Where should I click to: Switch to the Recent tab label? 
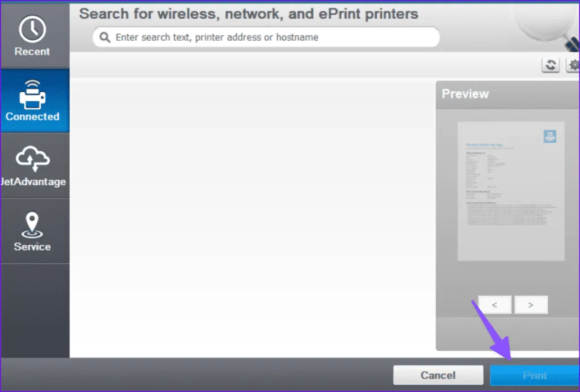point(32,52)
